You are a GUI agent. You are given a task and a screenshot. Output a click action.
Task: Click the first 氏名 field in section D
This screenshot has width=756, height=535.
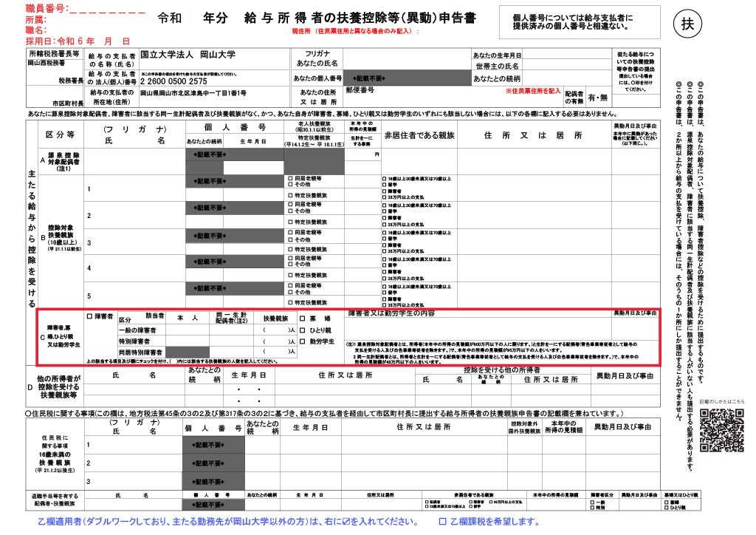click(134, 389)
